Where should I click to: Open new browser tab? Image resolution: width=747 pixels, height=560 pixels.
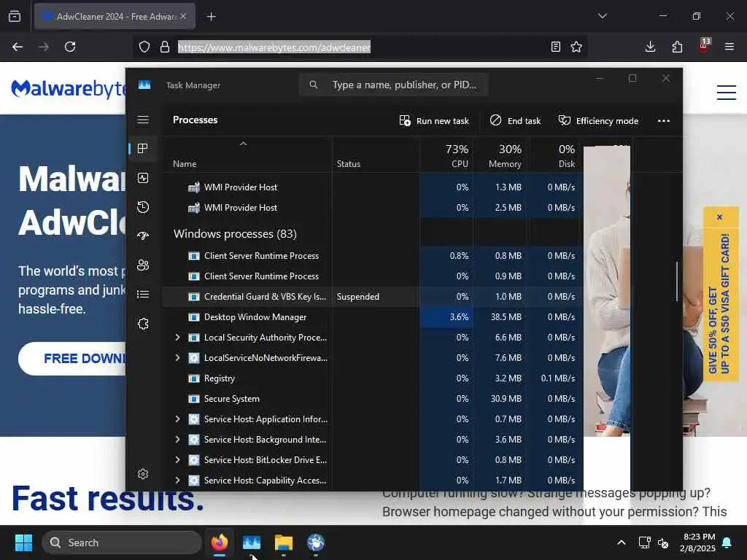point(211,17)
